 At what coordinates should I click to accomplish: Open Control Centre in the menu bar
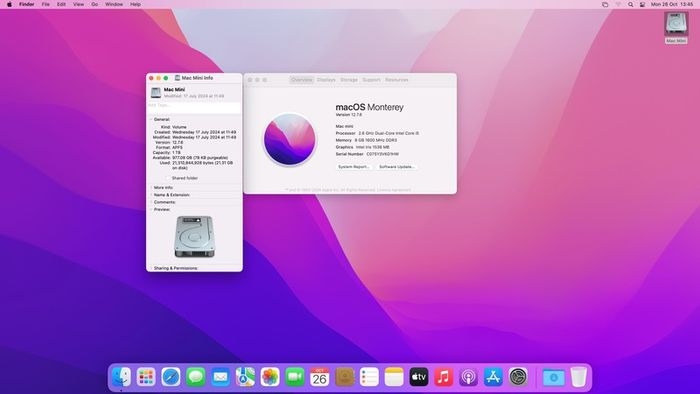[642, 4]
